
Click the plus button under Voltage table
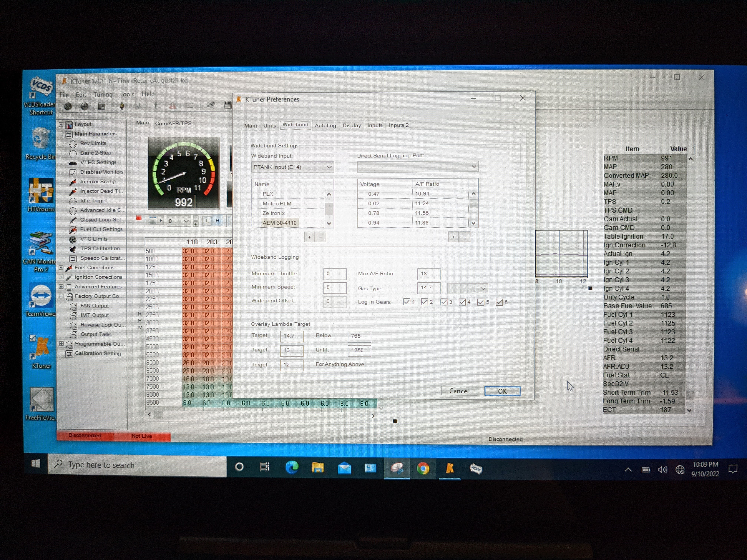pyautogui.click(x=453, y=237)
